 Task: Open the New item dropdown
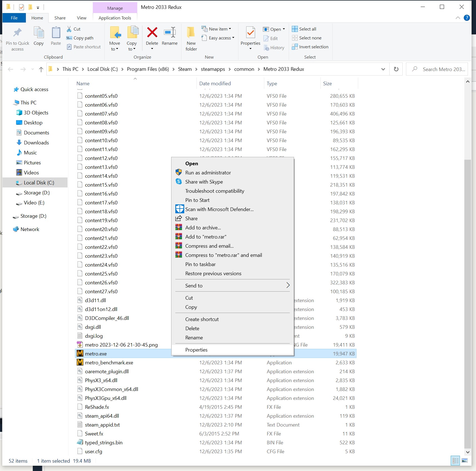pos(216,29)
